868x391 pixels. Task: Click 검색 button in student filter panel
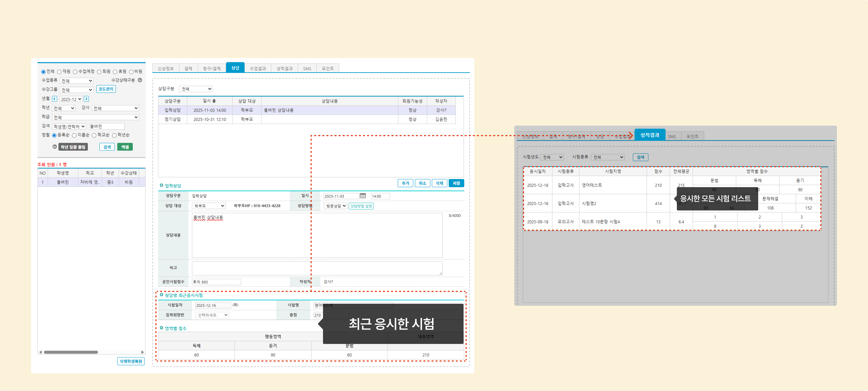pos(107,147)
